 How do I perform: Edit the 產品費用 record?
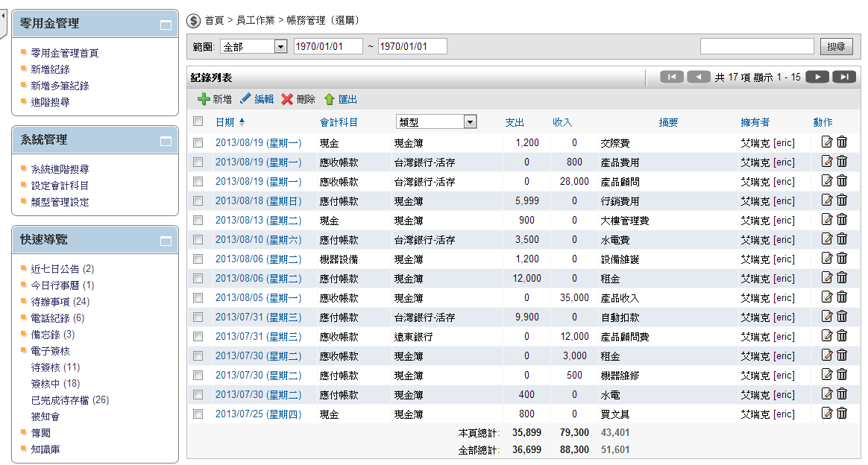pos(827,162)
